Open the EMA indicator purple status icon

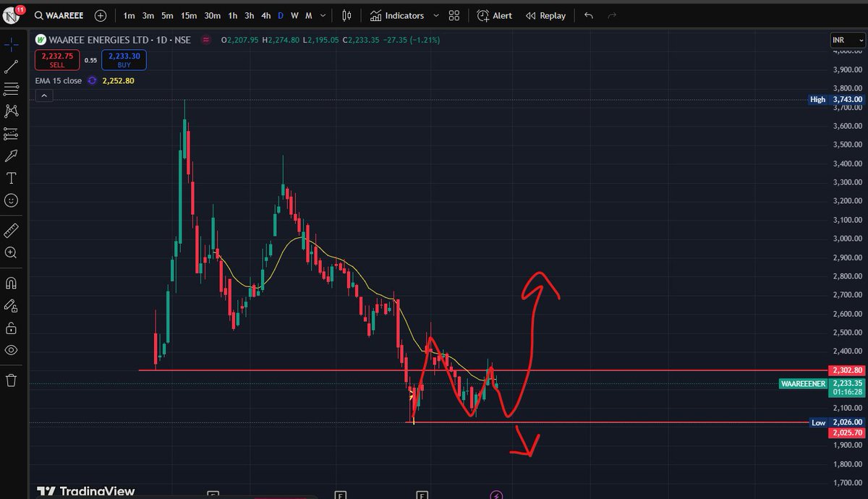pyautogui.click(x=92, y=81)
